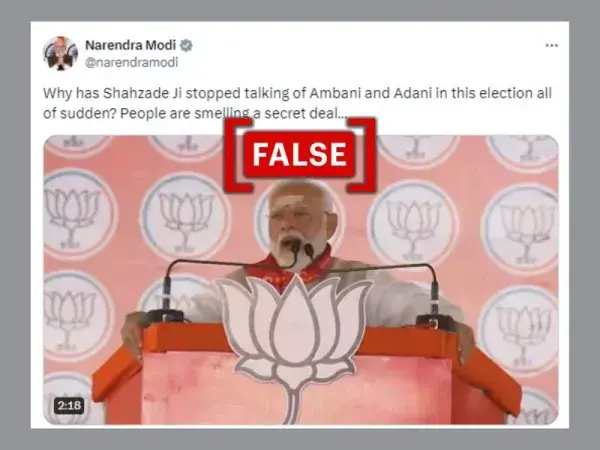The height and width of the screenshot is (450, 600).
Task: Click the right podium microphone
Action: pyautogui.click(x=309, y=251)
